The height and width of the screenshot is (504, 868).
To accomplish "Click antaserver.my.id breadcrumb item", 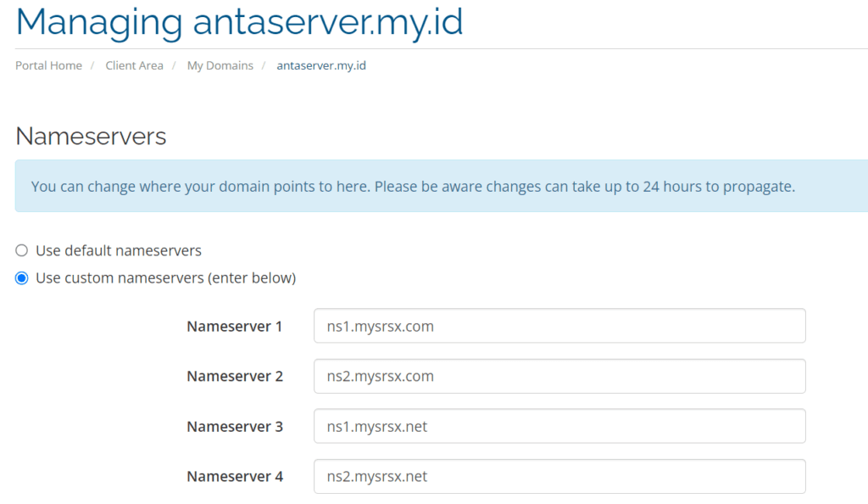I will [x=321, y=65].
